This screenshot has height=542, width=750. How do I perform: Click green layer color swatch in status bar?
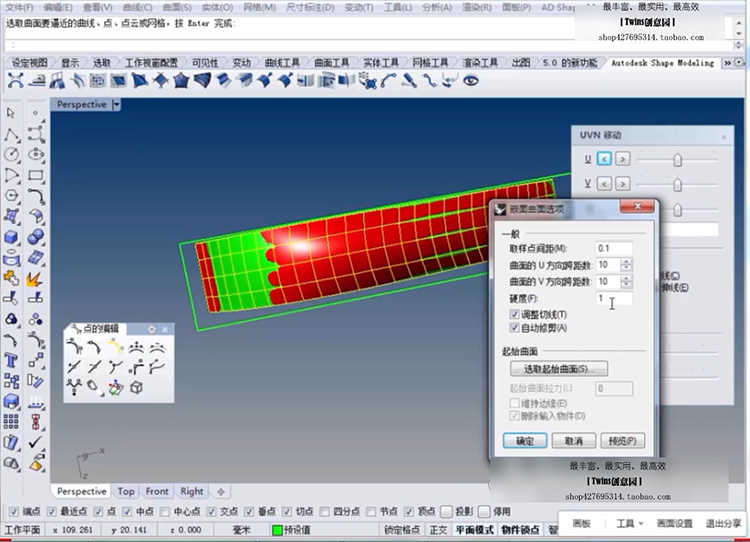(x=277, y=530)
